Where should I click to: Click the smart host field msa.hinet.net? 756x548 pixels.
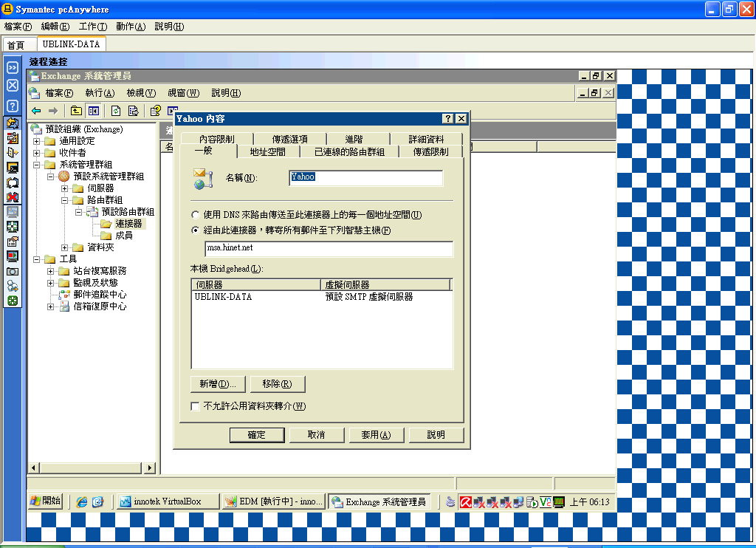(x=329, y=248)
